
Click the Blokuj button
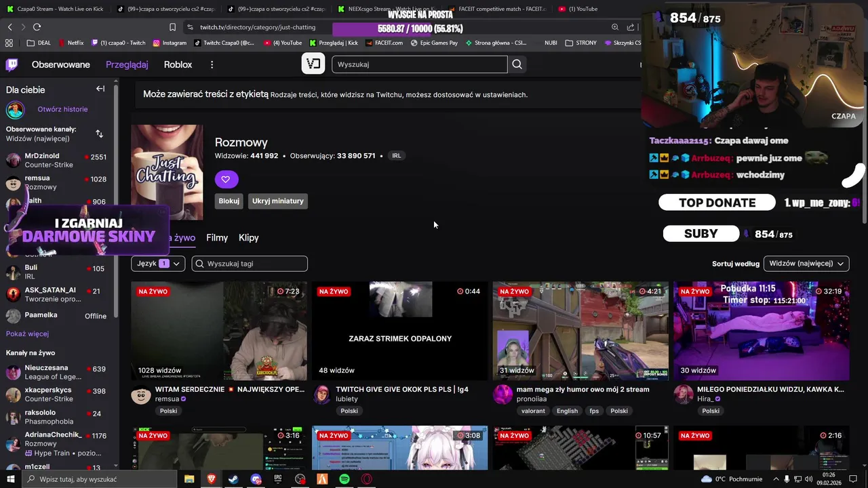229,201
